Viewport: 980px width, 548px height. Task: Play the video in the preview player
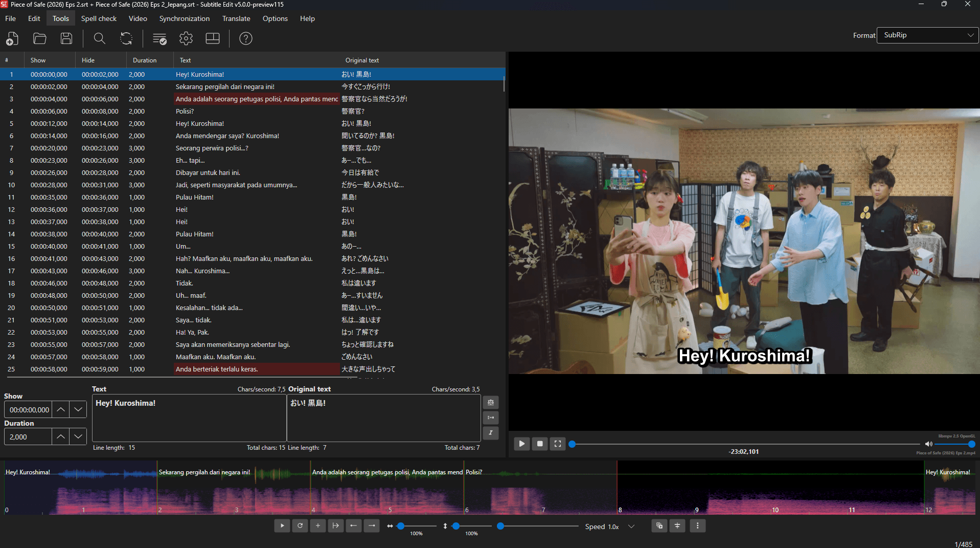tap(522, 444)
